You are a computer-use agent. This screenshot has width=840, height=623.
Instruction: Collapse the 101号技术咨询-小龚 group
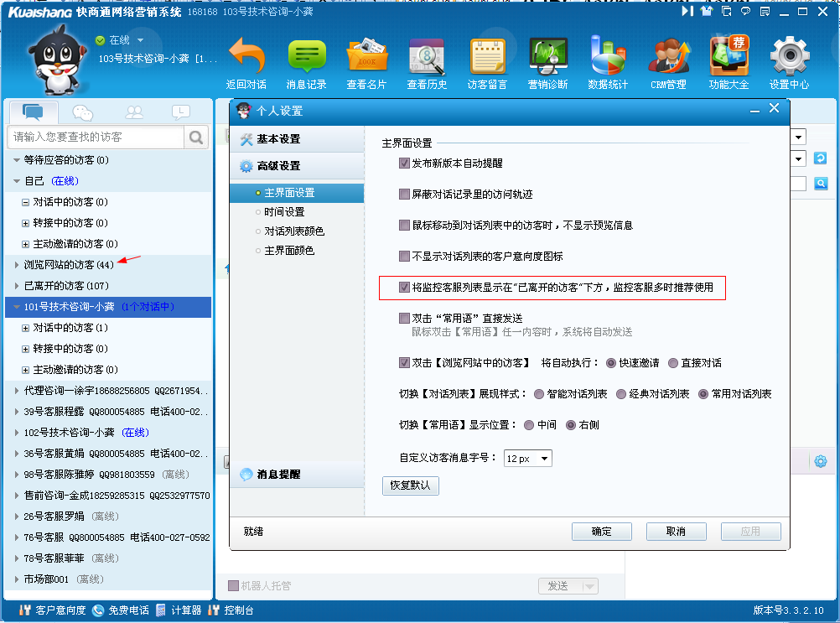17,307
